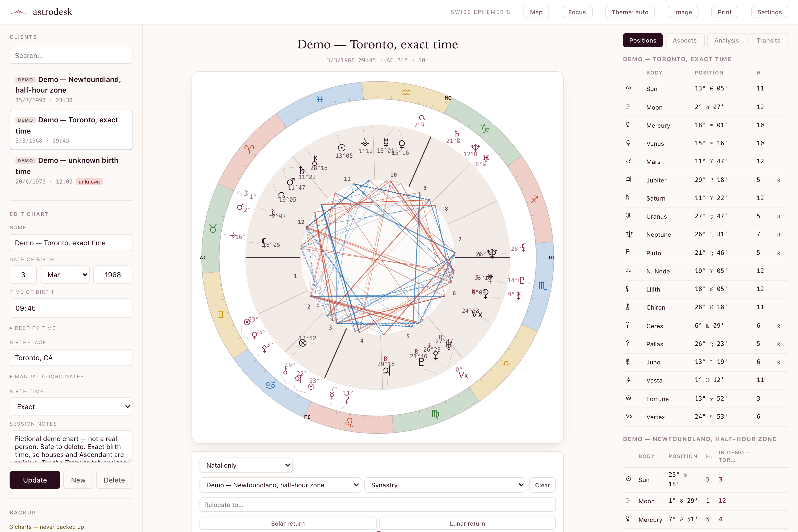Screen dimensions: 798x532
Task: Click the Pisces sign on the zodiac wheel
Action: tap(320, 99)
